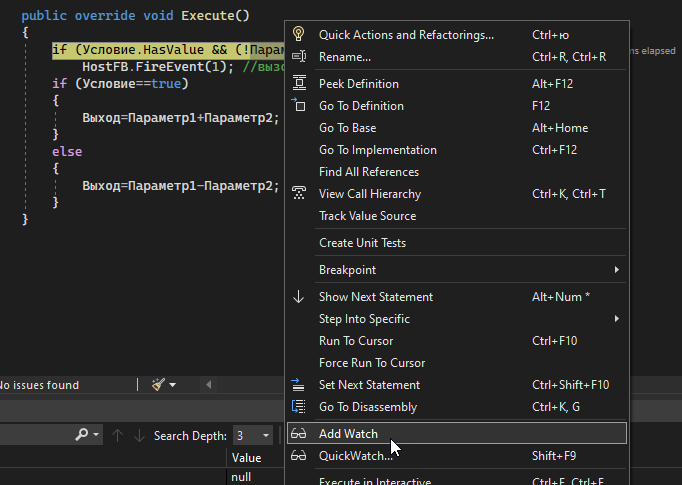The height and width of the screenshot is (485, 682).
Task: Click the find next down arrow
Action: pyautogui.click(x=139, y=435)
